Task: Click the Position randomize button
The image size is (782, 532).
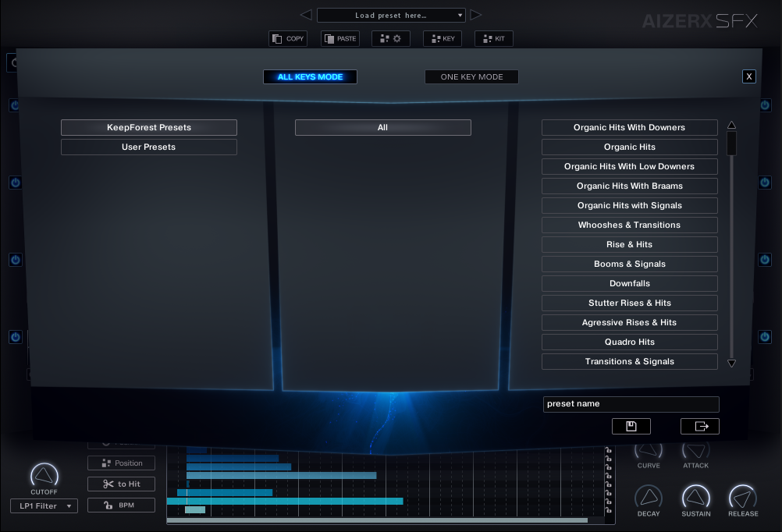Action: click(x=121, y=463)
